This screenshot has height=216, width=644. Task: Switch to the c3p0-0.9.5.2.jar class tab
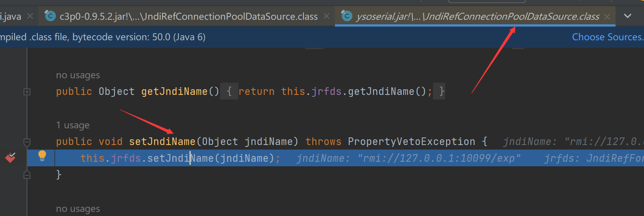pos(188,16)
